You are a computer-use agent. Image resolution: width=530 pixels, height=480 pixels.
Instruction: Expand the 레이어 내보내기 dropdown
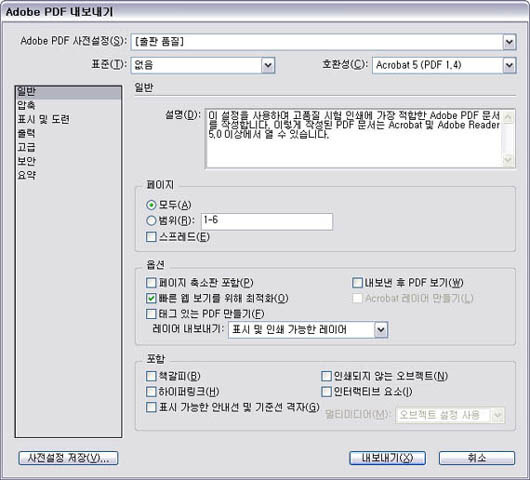tap(381, 330)
